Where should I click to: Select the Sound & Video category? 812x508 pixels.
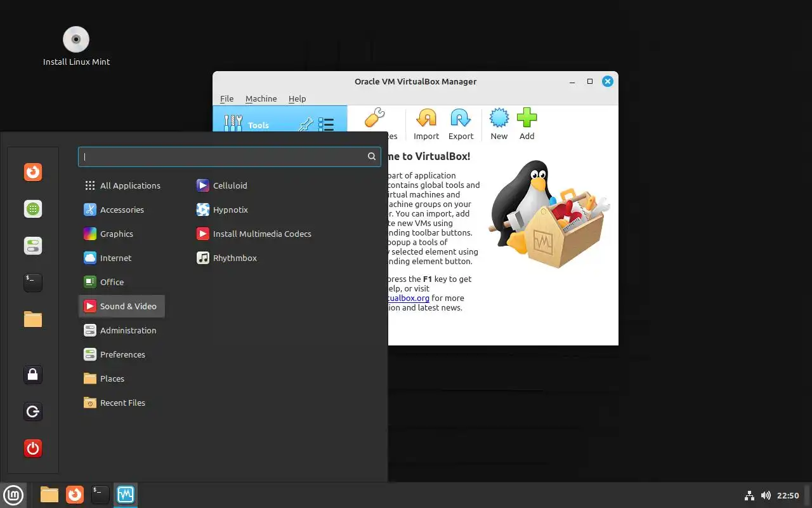[122, 306]
